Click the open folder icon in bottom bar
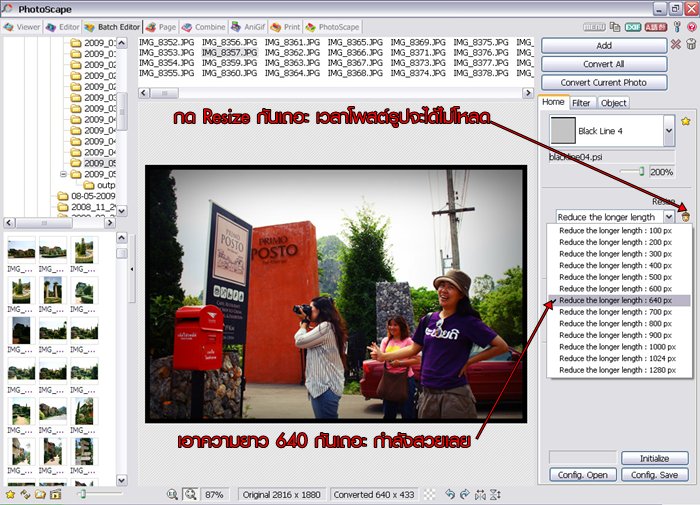This screenshot has height=505, width=700. click(40, 494)
